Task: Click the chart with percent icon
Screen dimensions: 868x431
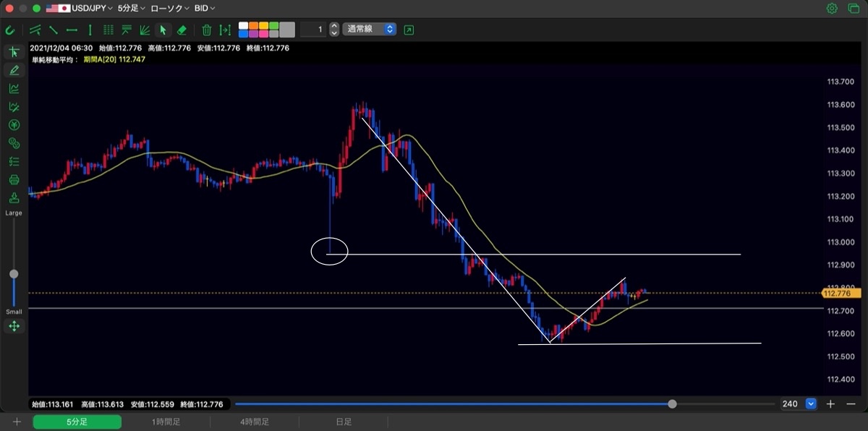Action: pyautogui.click(x=14, y=107)
